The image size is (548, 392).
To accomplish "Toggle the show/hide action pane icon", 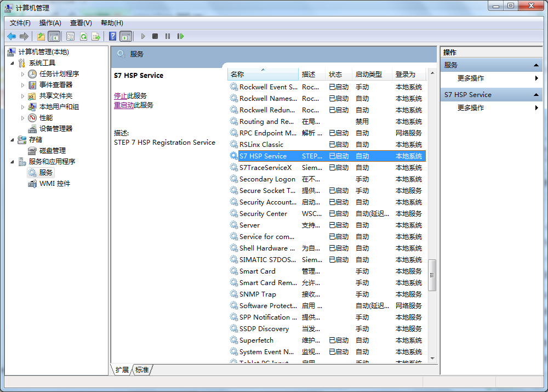I will pos(126,36).
